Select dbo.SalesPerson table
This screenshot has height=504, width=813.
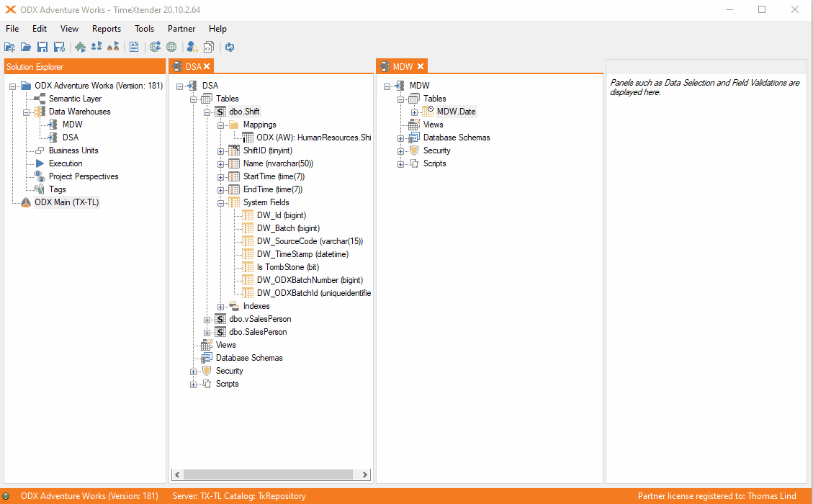258,332
